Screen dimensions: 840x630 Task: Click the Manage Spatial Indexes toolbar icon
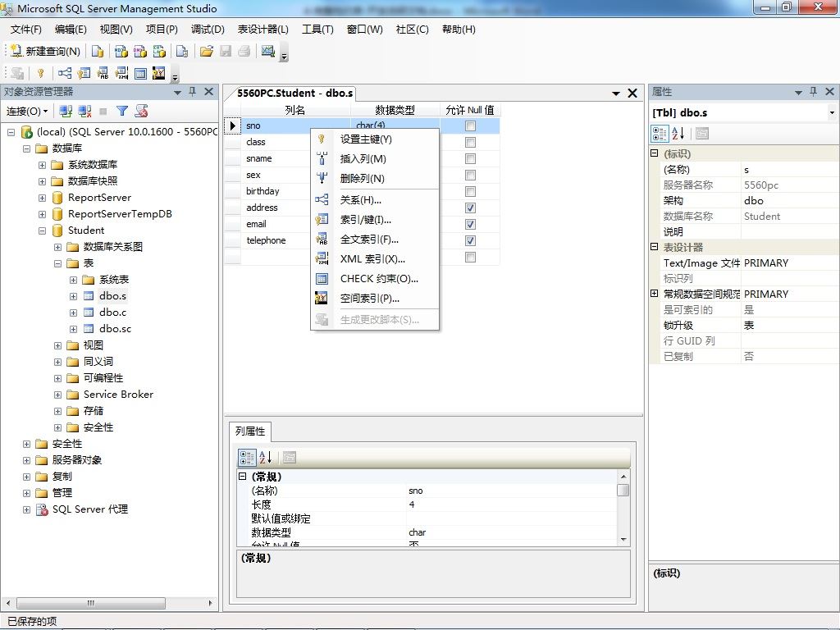click(x=159, y=73)
